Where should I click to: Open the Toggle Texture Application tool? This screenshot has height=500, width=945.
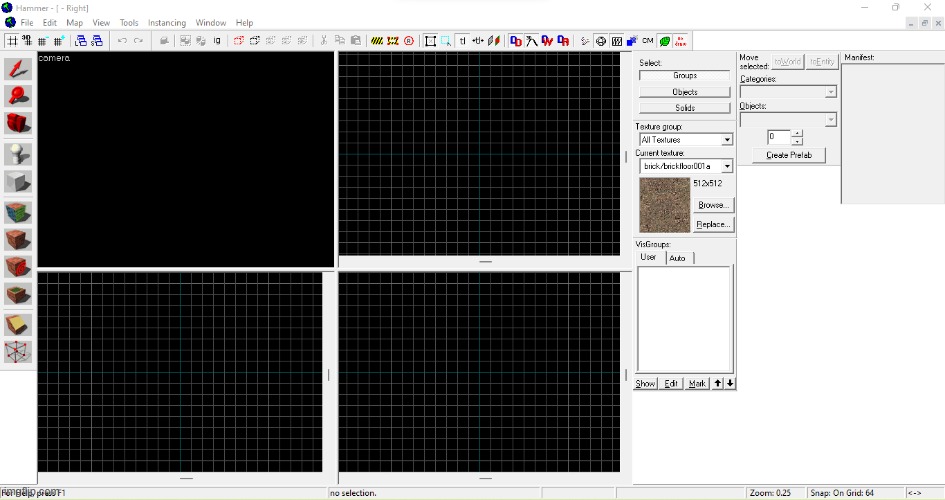(x=18, y=212)
